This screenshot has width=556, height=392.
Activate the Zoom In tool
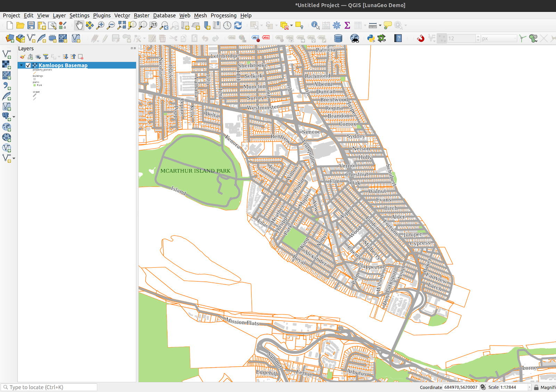click(101, 25)
